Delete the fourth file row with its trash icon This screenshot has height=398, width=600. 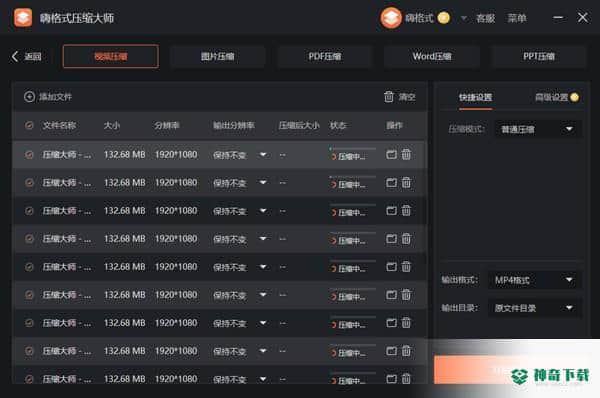click(x=406, y=238)
